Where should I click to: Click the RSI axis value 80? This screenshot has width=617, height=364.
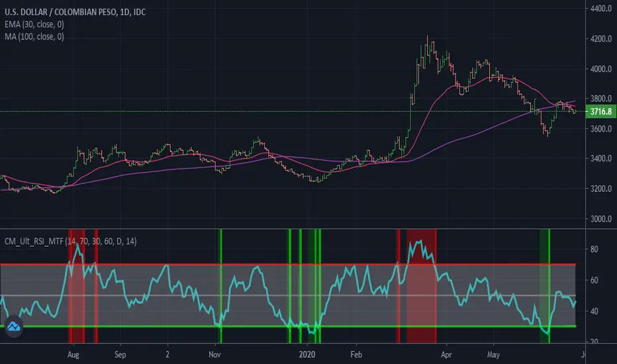tap(594, 249)
